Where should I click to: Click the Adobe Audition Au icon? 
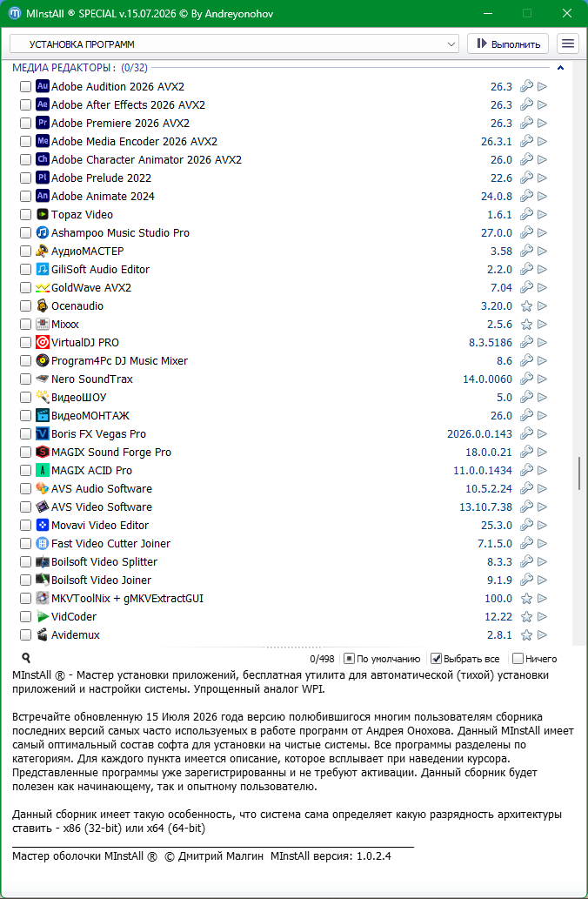tap(43, 86)
